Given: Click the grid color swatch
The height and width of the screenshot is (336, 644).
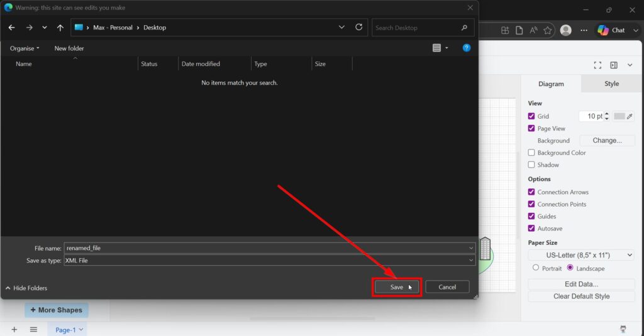Looking at the screenshot, I should (x=619, y=116).
